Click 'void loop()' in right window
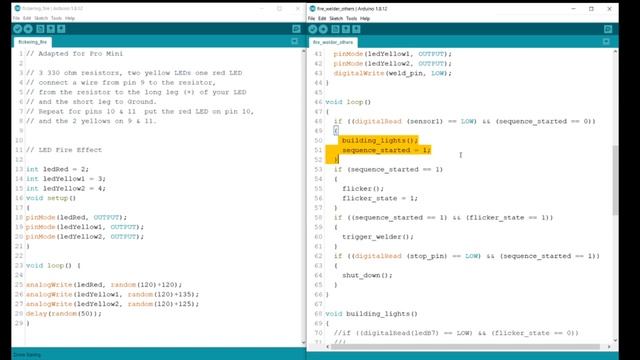Screen dimensions: 640x360 pos(348,102)
